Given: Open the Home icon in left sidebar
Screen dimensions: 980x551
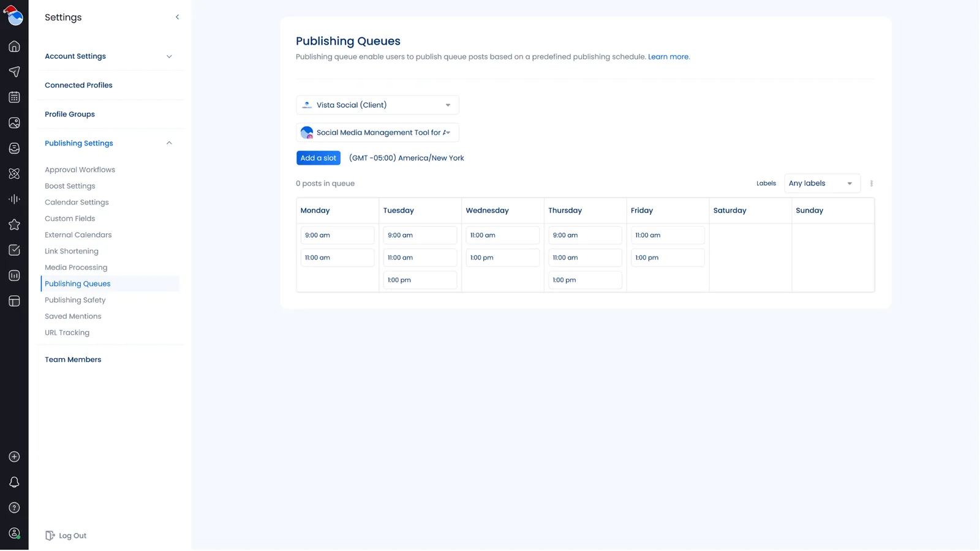Looking at the screenshot, I should [x=14, y=47].
